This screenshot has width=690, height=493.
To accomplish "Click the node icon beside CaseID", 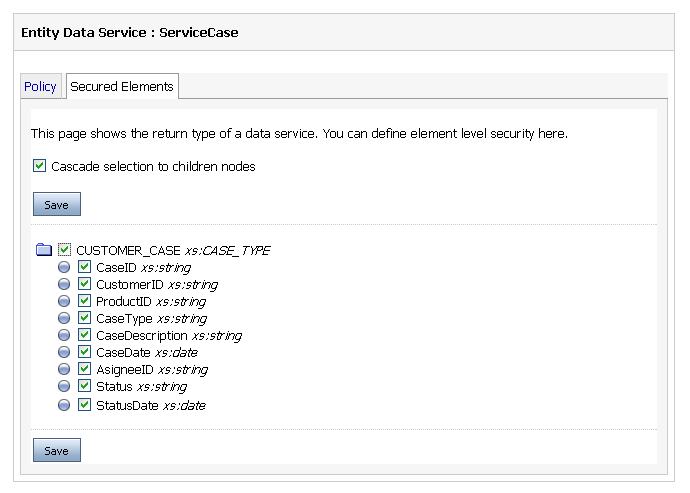I will (65, 268).
